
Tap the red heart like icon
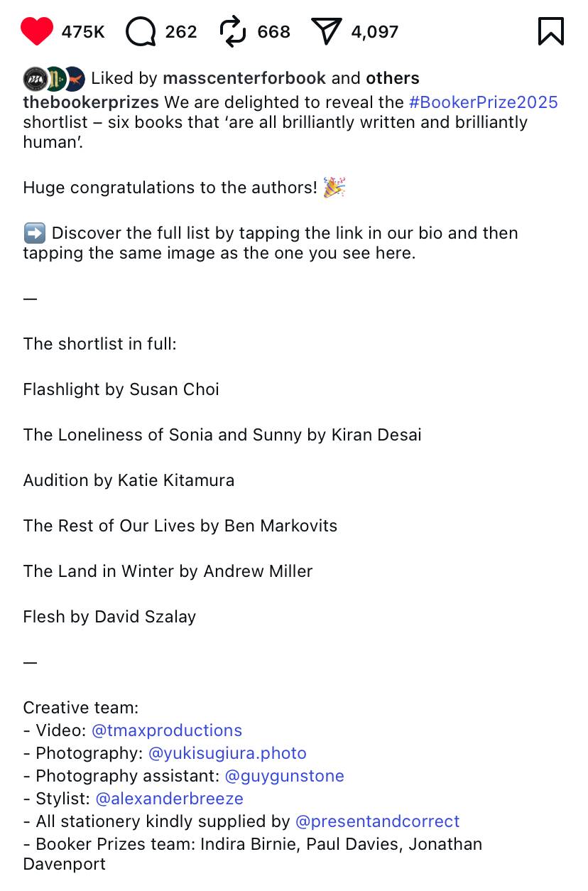(x=37, y=31)
